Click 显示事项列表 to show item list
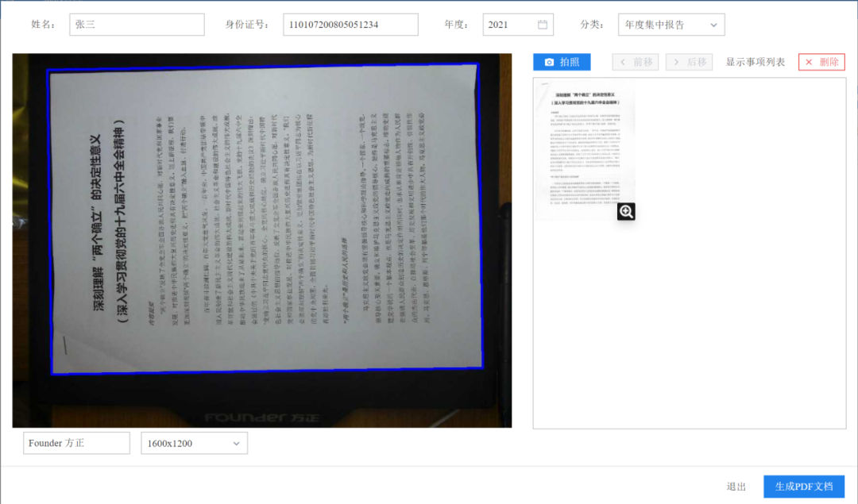 (755, 62)
